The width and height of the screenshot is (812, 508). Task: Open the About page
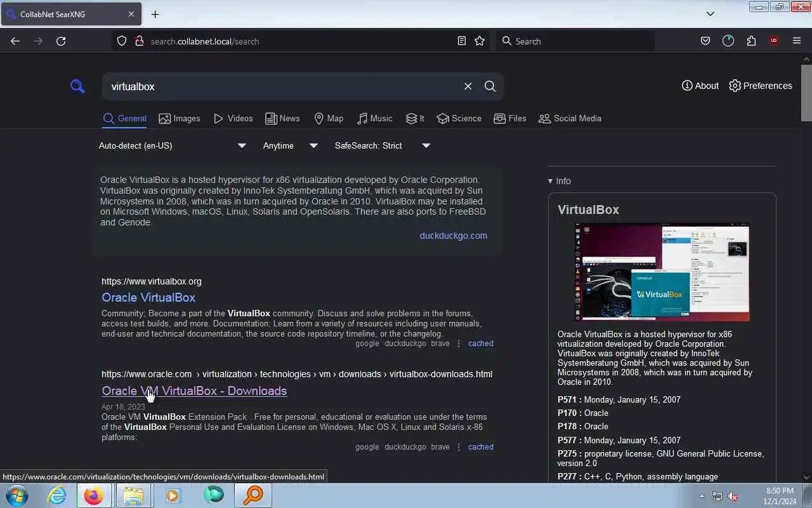[x=700, y=86]
